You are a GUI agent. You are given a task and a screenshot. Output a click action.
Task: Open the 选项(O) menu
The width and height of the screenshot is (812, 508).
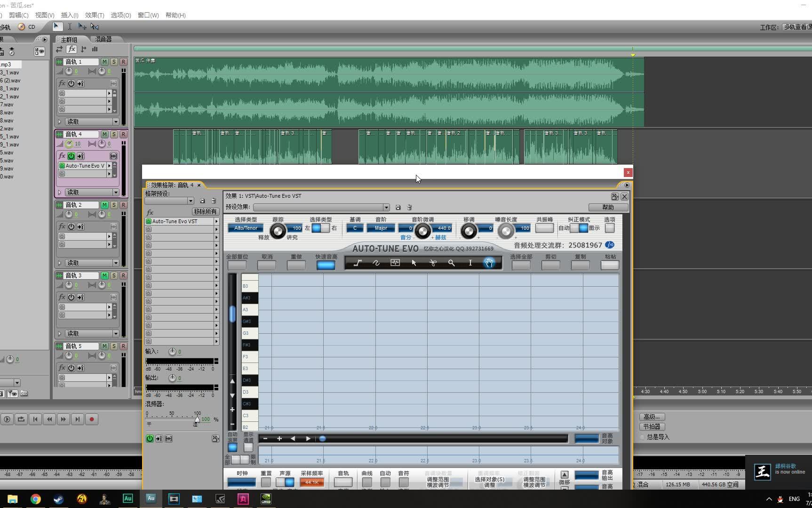[x=121, y=15]
